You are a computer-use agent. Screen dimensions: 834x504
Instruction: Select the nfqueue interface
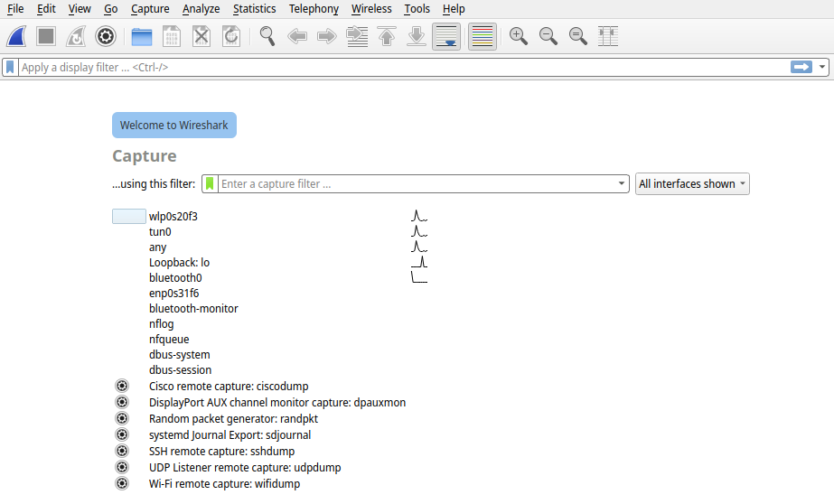169,340
